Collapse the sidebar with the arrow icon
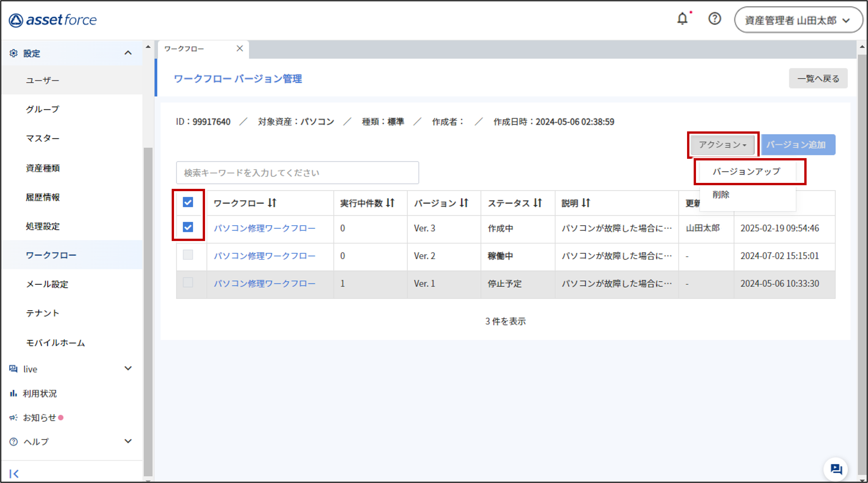The height and width of the screenshot is (483, 868). tap(14, 473)
